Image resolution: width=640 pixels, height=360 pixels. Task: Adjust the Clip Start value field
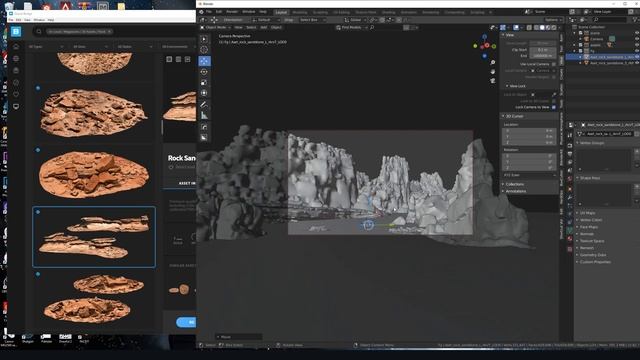542,50
